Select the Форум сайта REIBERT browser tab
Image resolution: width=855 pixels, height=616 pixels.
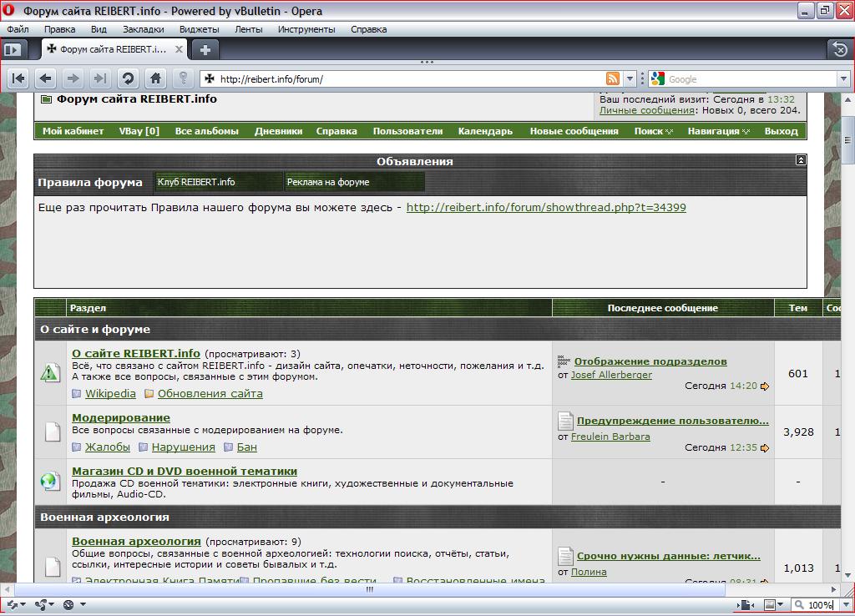[114, 49]
